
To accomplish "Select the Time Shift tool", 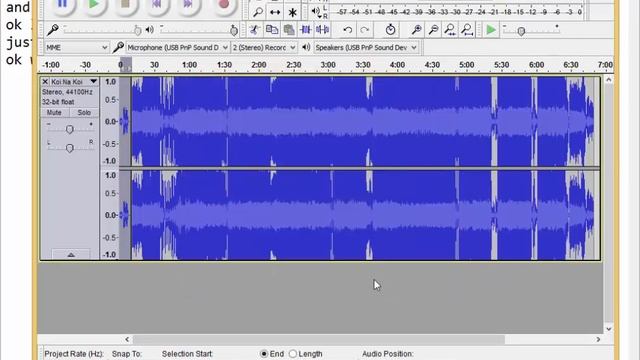I will point(275,12).
